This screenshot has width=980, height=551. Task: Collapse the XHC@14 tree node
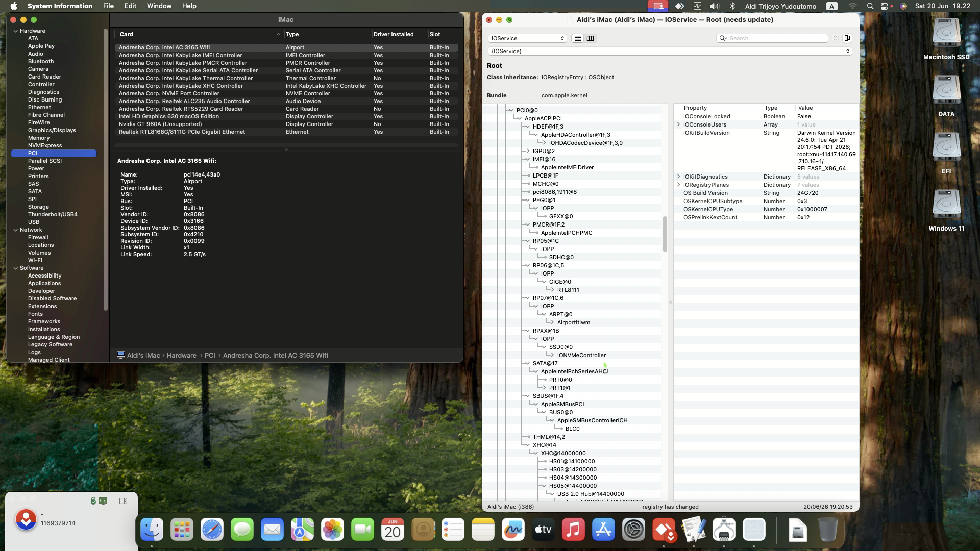click(528, 445)
